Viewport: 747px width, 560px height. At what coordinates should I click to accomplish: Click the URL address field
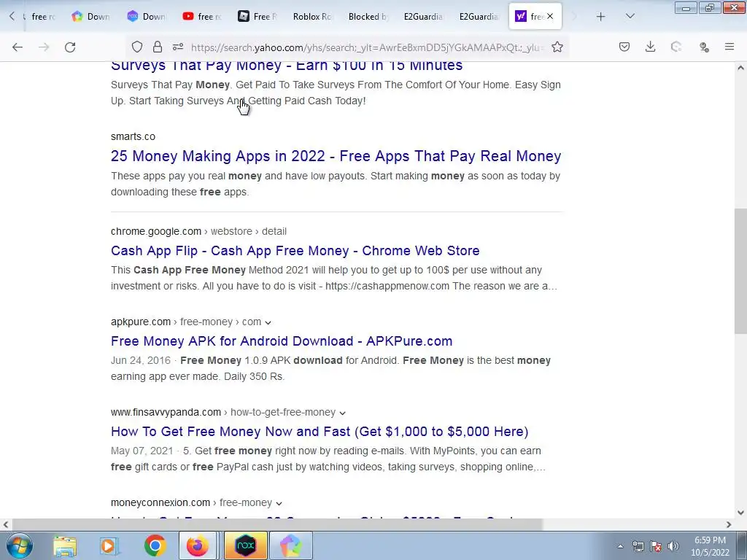pyautogui.click(x=367, y=47)
